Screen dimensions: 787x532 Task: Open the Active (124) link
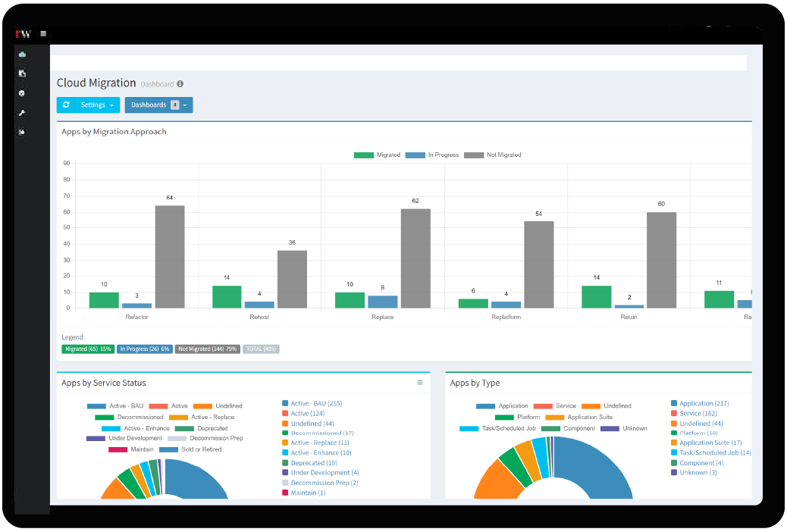pos(308,414)
